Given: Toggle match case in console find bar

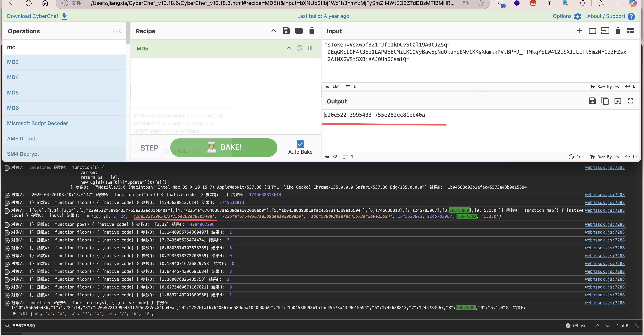Looking at the screenshot, I should click(x=583, y=325).
